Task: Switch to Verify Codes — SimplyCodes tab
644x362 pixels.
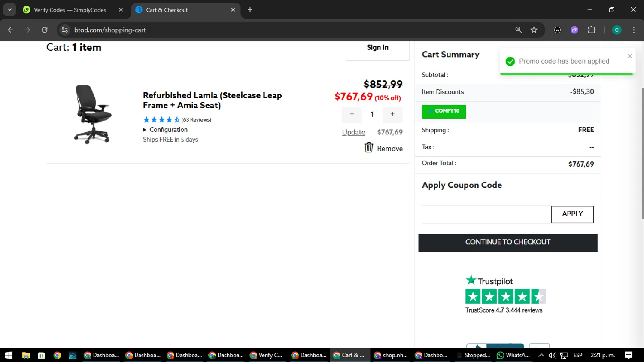Action: [x=70, y=10]
